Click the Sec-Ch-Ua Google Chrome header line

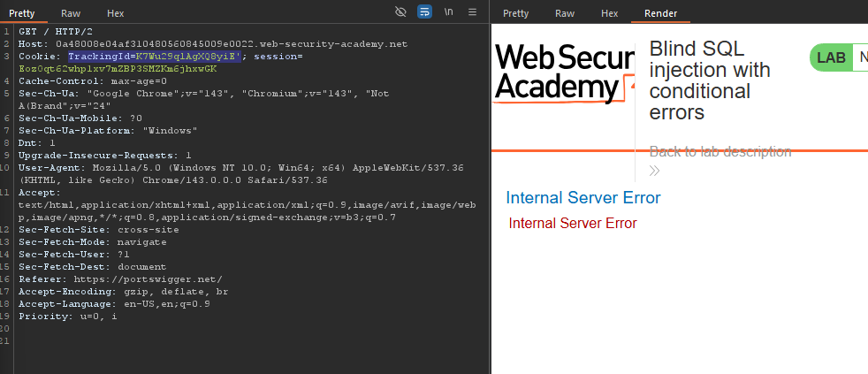(203, 99)
